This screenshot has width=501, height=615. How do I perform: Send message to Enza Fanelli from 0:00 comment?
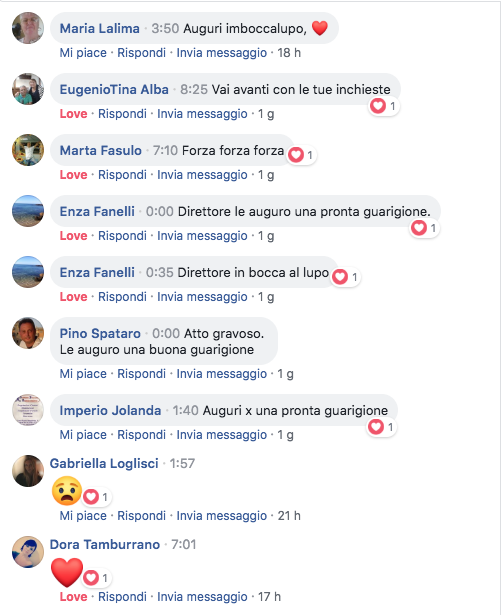[202, 236]
